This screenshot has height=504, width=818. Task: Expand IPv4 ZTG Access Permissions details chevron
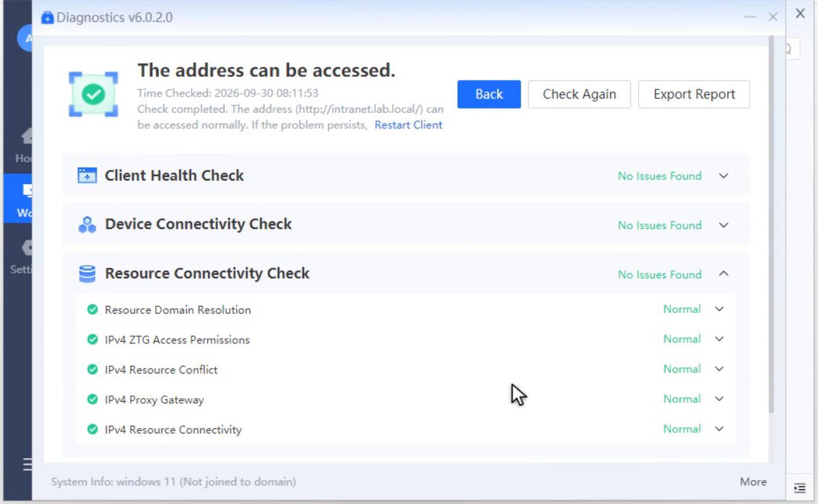pos(719,339)
